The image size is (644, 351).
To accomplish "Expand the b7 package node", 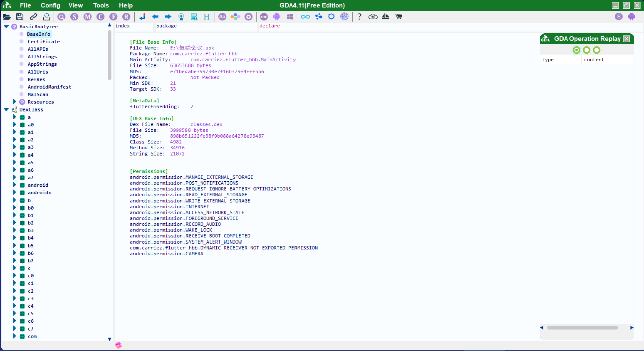I will coord(14,261).
